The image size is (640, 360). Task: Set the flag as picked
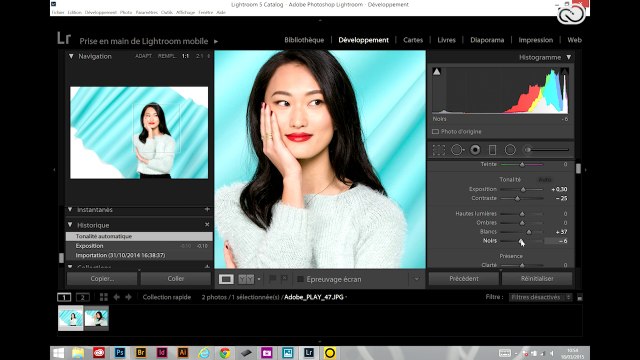point(272,279)
